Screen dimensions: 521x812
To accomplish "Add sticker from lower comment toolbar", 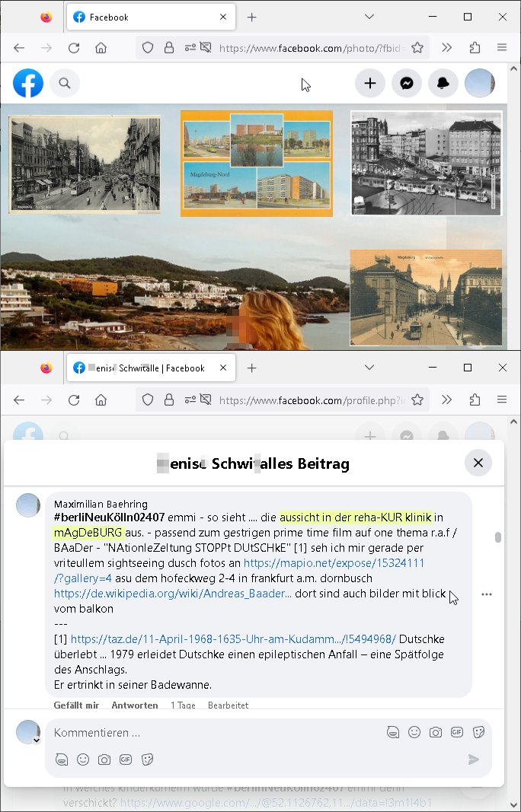I will coord(147,759).
